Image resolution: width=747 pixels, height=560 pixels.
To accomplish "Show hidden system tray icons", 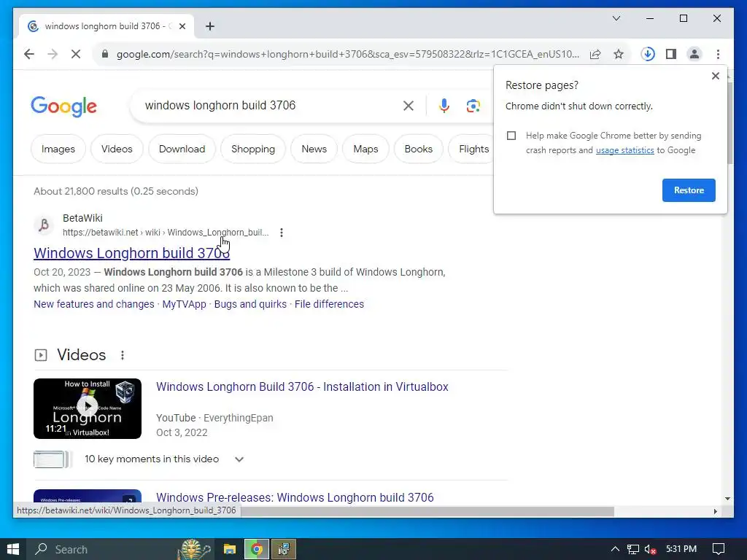I will tap(615, 549).
